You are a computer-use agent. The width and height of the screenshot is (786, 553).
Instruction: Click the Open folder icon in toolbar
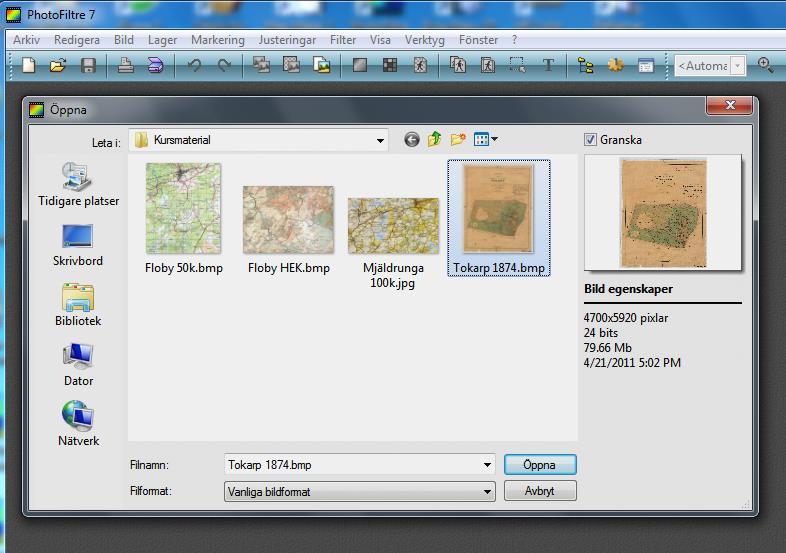coord(58,65)
